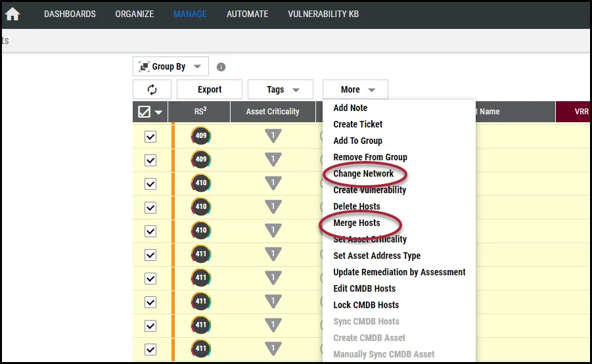Click RS3 score badge in first 410 row
Screen dimensions: 592x364
pos(201,183)
